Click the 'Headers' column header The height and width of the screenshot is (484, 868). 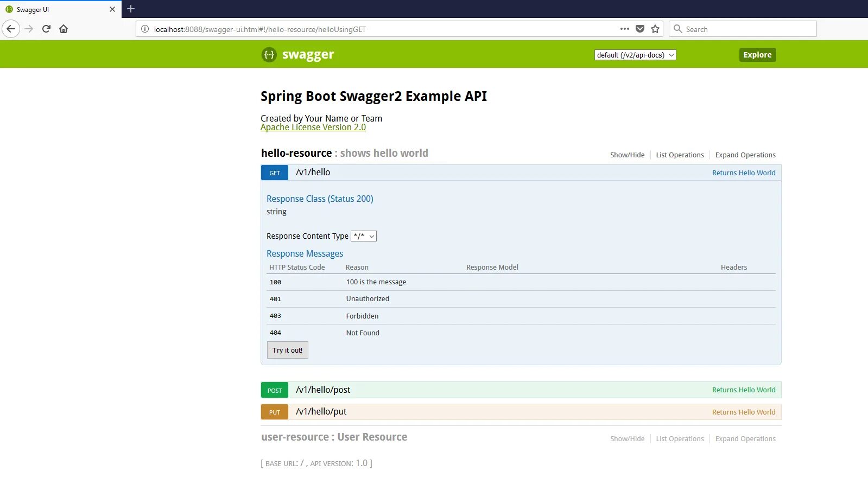(x=734, y=267)
